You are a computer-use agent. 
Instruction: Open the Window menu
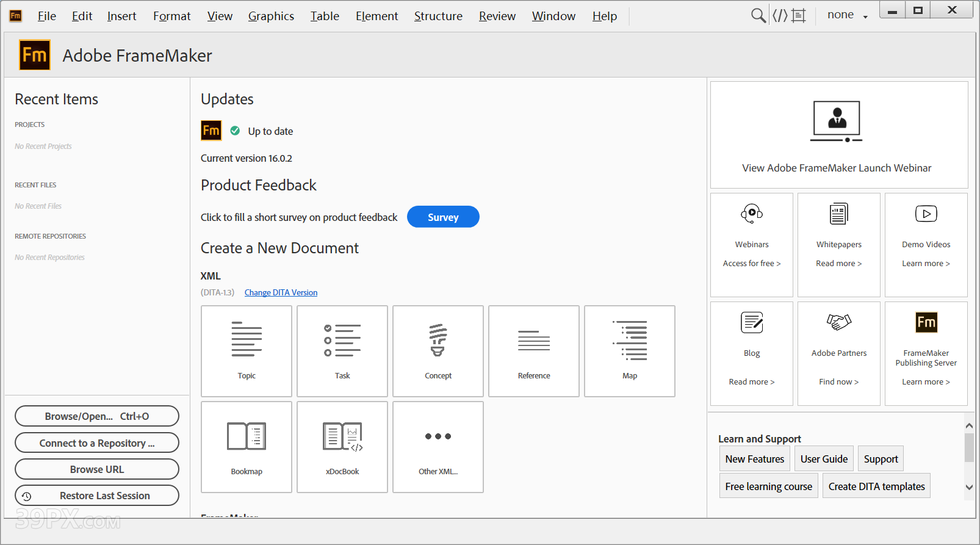pos(553,16)
